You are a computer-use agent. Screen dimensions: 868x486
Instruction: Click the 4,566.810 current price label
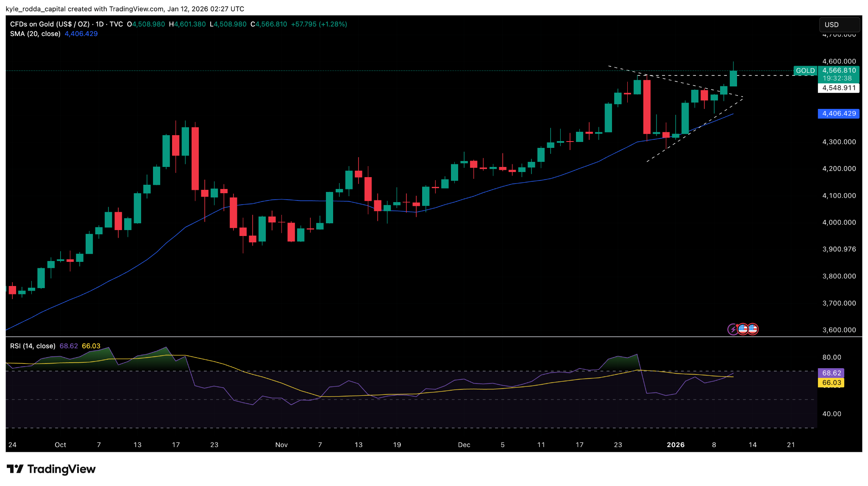[x=839, y=70]
